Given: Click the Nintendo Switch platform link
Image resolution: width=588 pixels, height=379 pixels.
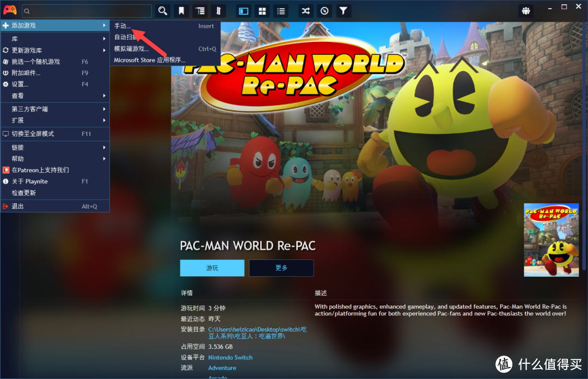Looking at the screenshot, I should tap(230, 358).
